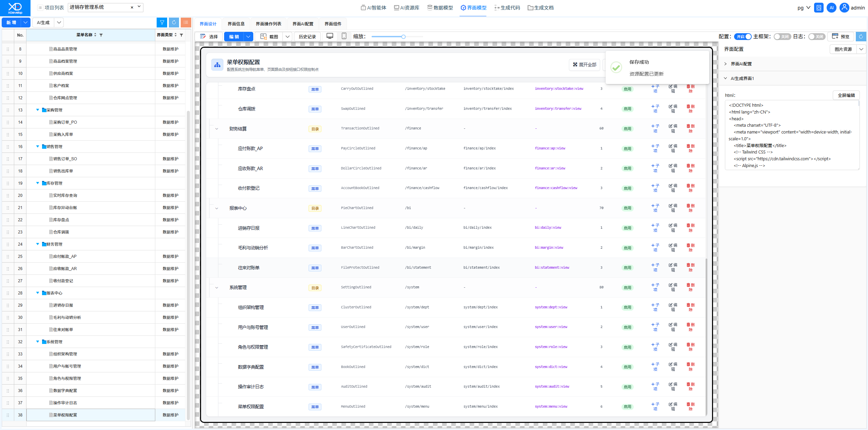Open the 生成文档 menu
Screen dimensions: 868x430
(540, 7)
